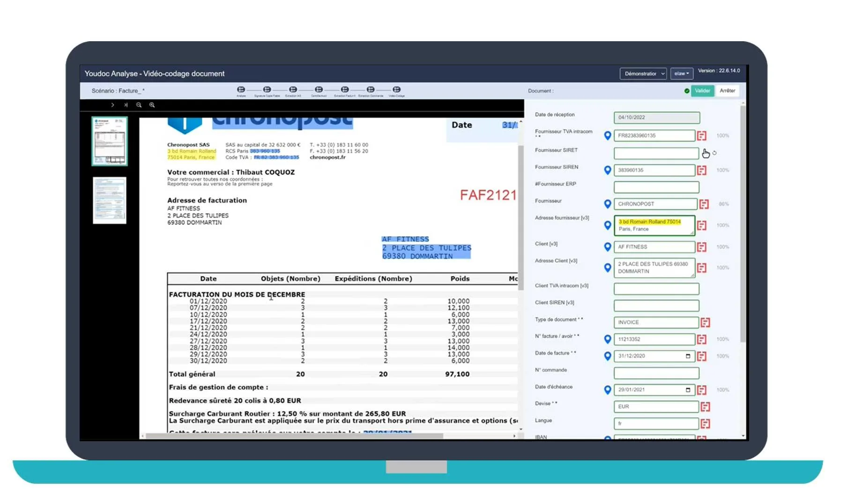
Task: Click the Fournisseur SIRET input field
Action: pyautogui.click(x=656, y=153)
